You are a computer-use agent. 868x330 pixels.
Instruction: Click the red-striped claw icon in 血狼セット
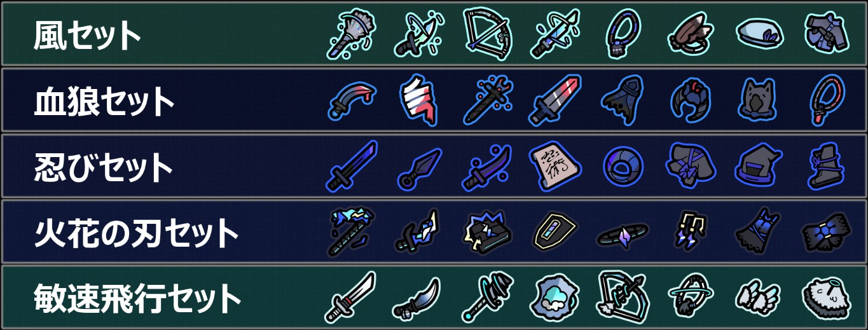tap(420, 99)
